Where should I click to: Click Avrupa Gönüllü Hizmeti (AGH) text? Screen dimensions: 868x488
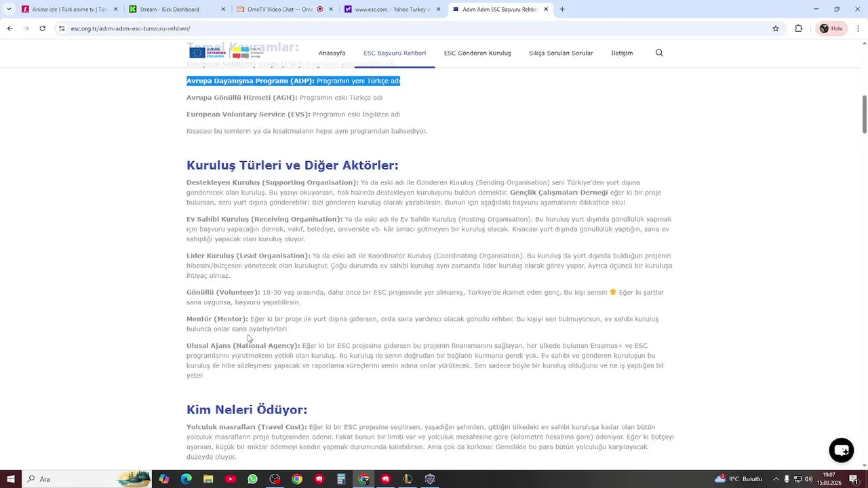point(242,98)
